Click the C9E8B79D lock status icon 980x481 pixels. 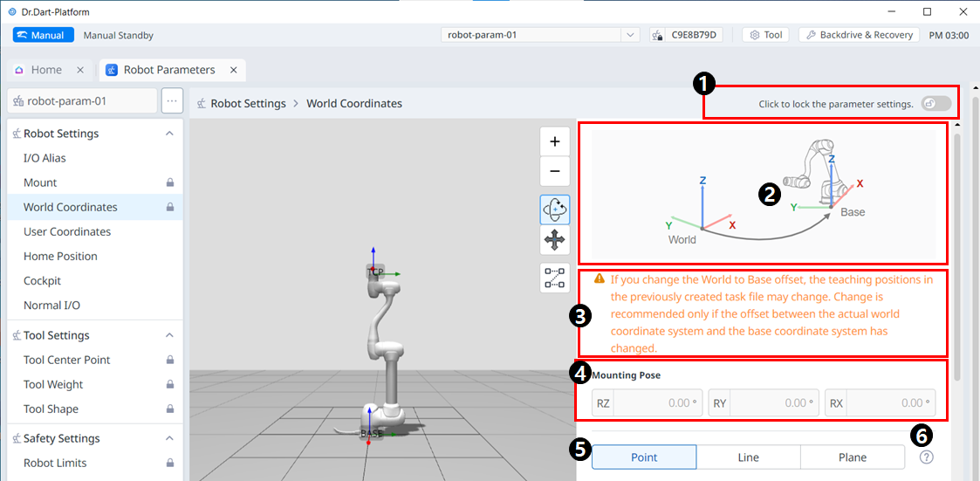pos(657,35)
